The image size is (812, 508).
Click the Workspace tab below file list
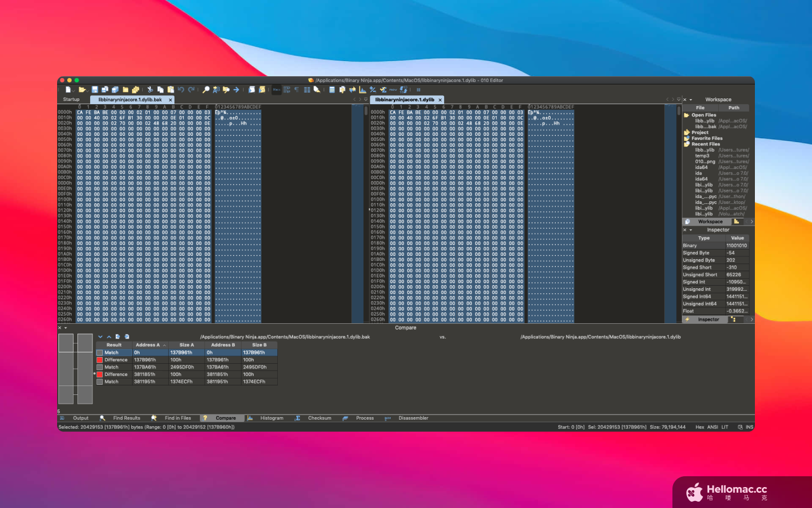pos(705,222)
